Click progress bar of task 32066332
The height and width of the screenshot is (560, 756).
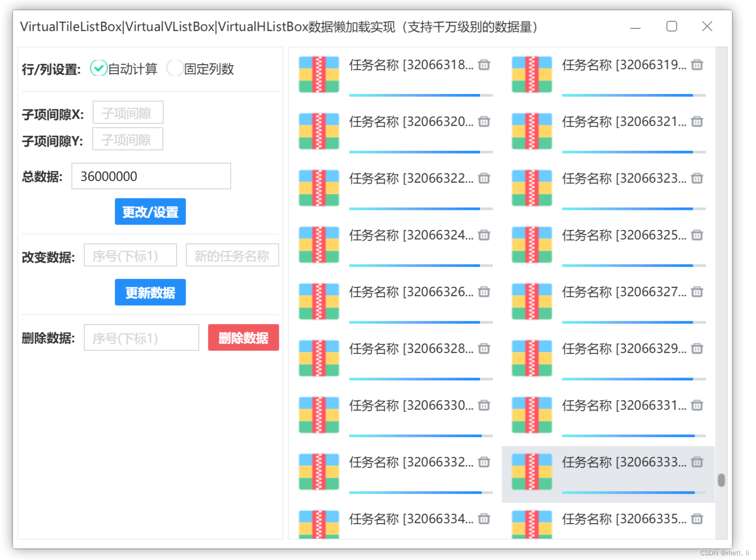(421, 492)
